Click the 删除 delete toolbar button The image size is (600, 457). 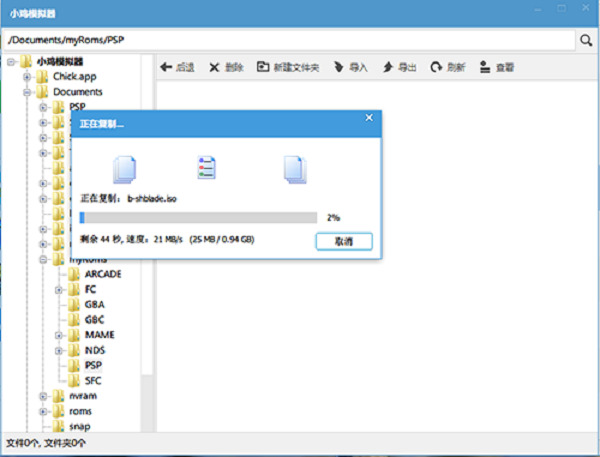226,68
